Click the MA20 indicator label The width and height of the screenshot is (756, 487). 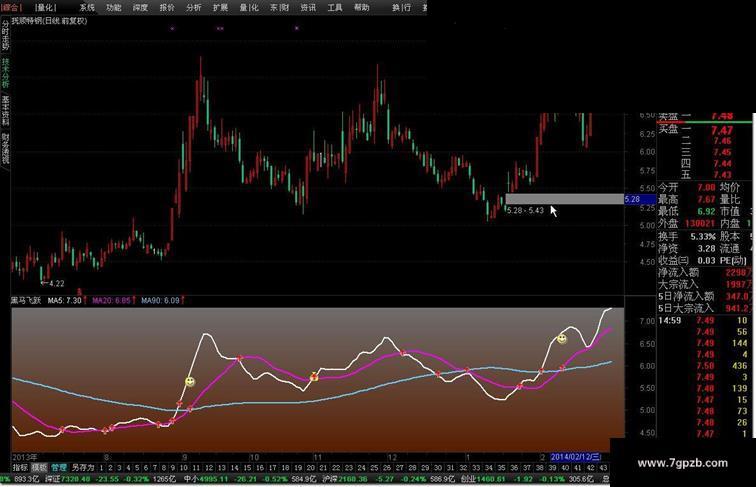[x=111, y=300]
